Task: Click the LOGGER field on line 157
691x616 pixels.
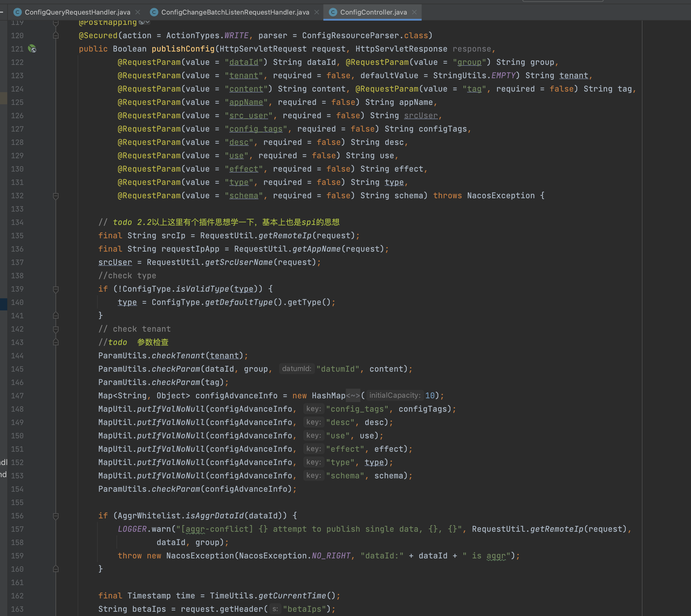Action: click(x=132, y=529)
